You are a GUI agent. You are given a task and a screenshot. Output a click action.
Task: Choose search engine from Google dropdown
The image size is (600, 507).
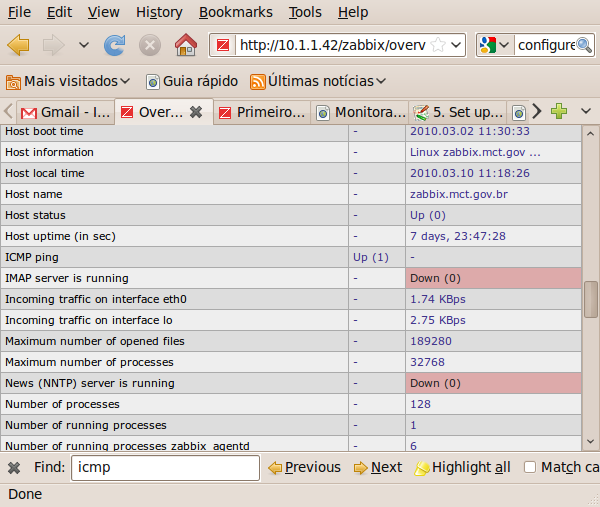(x=494, y=45)
